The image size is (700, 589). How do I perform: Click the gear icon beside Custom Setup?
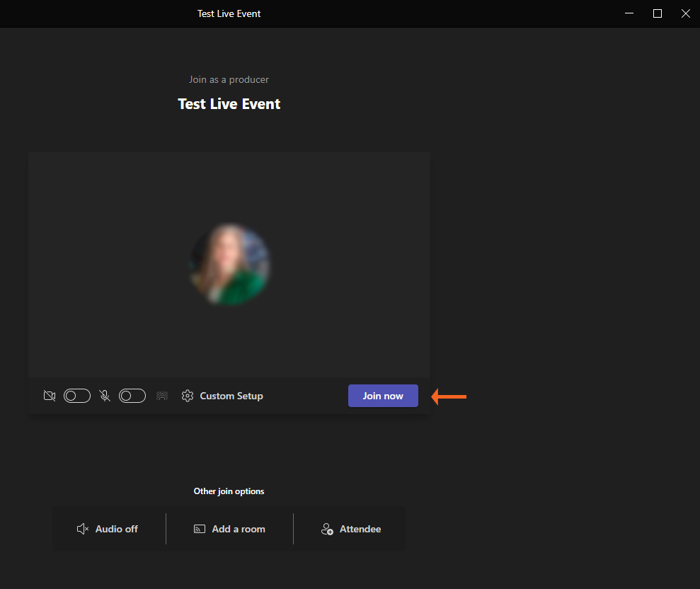click(188, 396)
